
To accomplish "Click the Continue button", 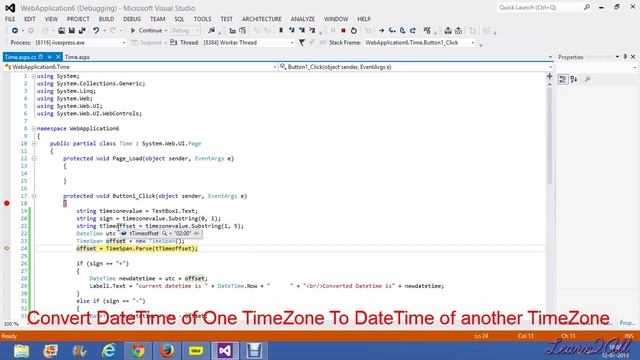I will point(146,31).
